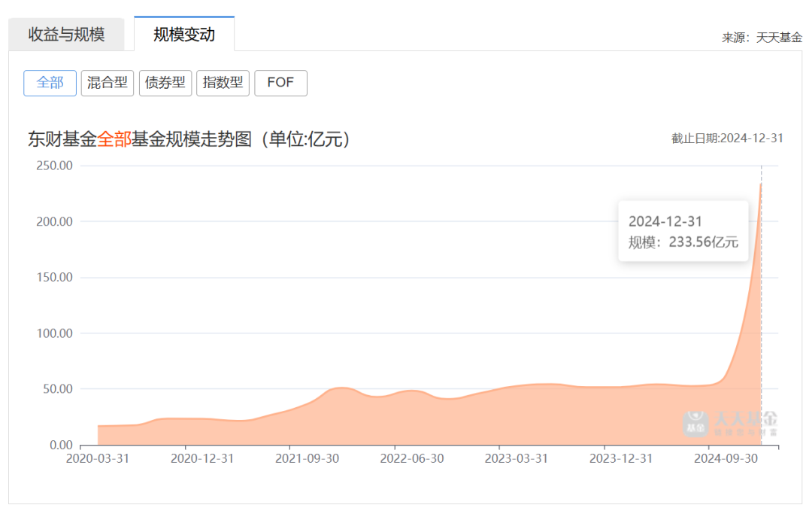Click the 50.00 y-axis label
The image size is (812, 508).
point(57,389)
